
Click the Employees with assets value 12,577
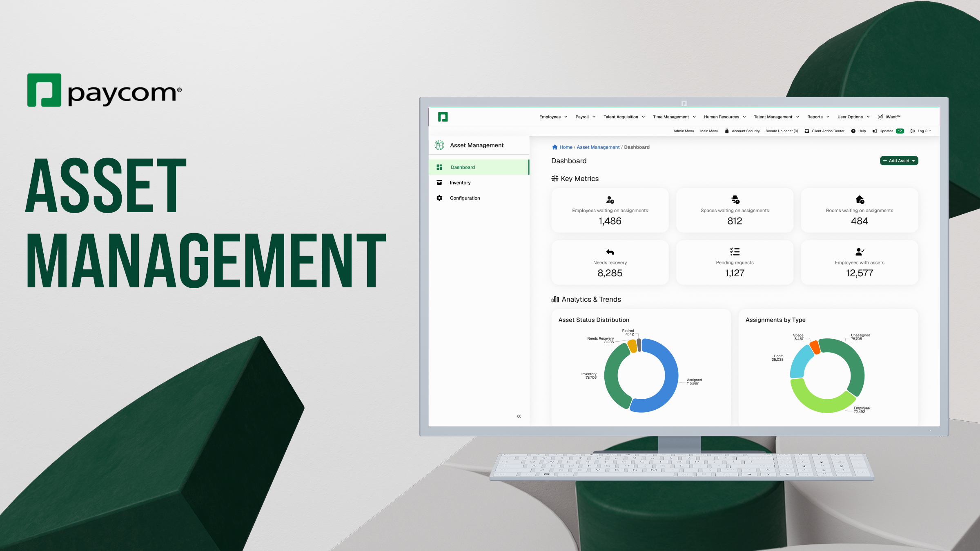click(860, 273)
